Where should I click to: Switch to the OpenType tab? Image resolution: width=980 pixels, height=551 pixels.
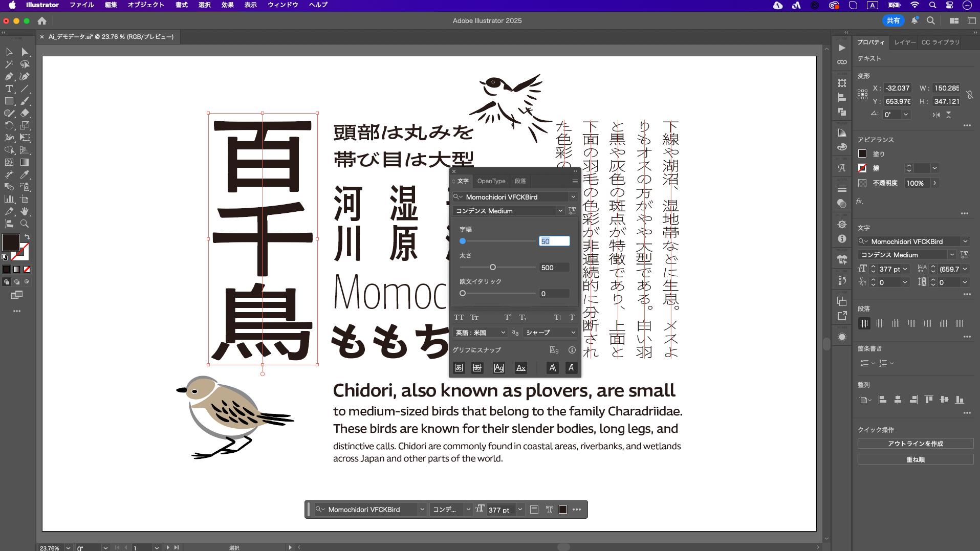pos(491,181)
